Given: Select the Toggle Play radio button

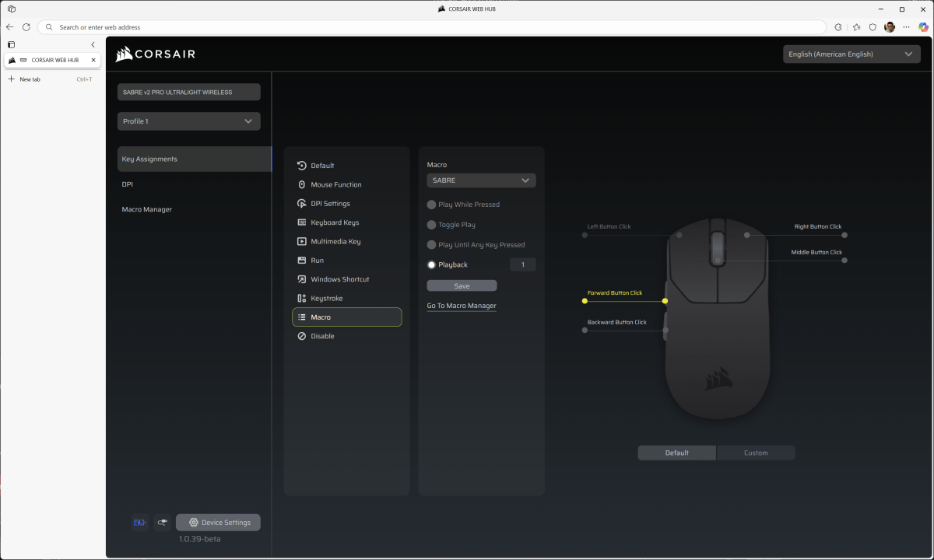Looking at the screenshot, I should pos(432,225).
